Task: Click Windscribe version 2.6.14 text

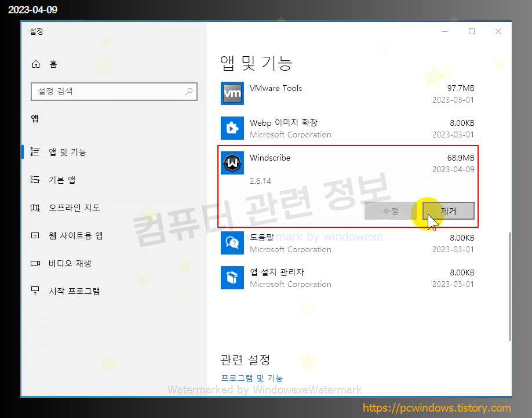Action: [x=260, y=181]
